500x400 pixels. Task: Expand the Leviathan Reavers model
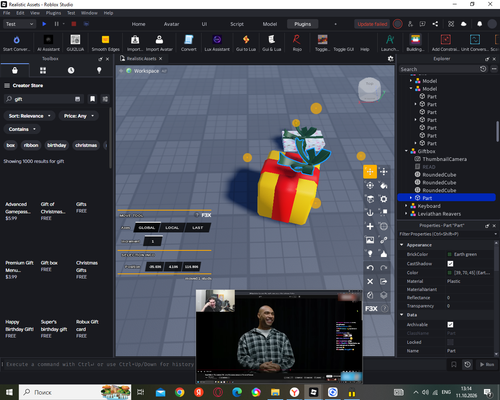406,214
